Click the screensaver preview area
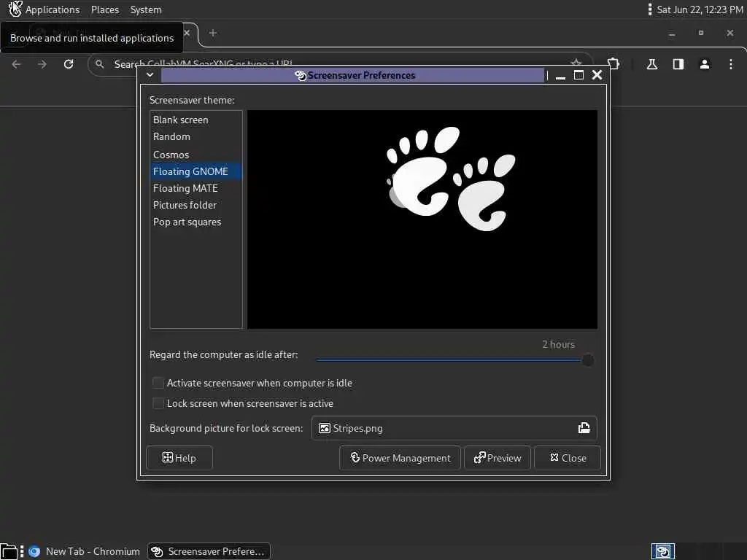Viewport: 747px width, 560px height. (x=422, y=219)
